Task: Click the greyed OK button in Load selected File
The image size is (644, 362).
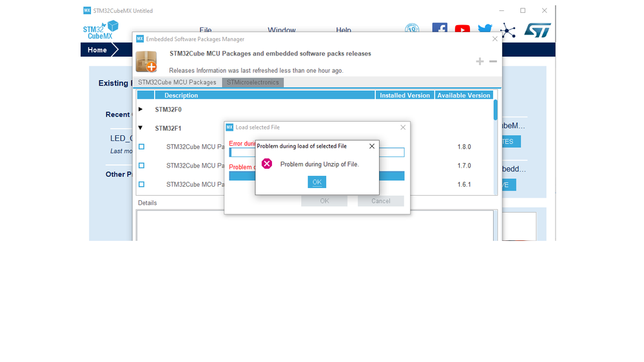Action: click(324, 201)
